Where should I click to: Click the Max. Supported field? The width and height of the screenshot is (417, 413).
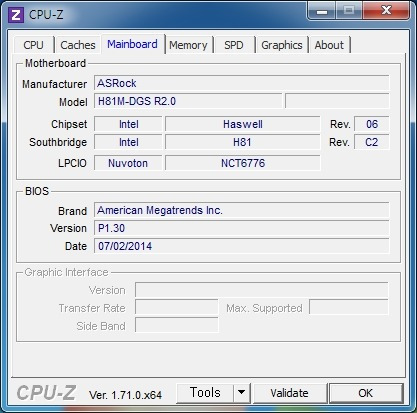tap(349, 308)
